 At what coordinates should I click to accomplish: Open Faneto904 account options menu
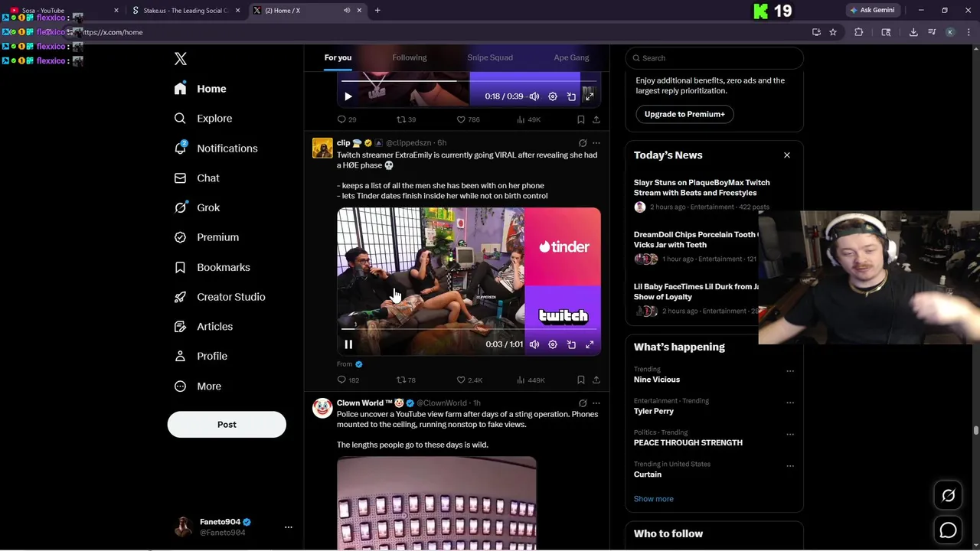[x=289, y=527]
